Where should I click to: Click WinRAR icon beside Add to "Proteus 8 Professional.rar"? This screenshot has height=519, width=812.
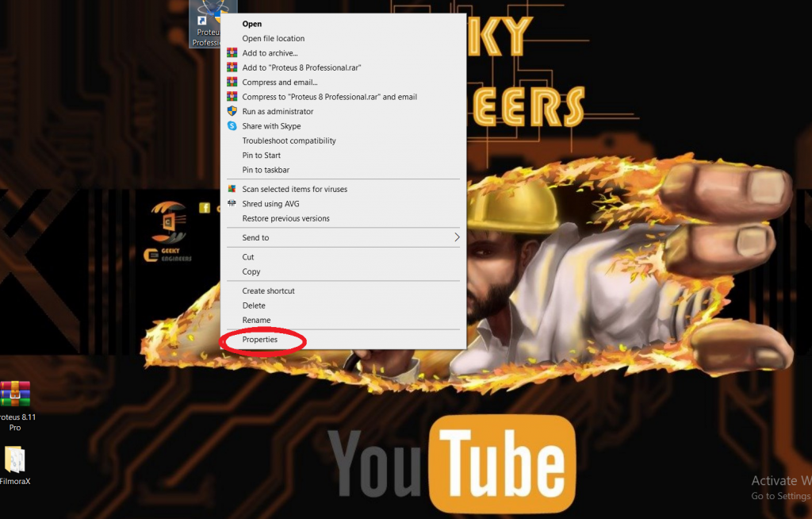232,67
